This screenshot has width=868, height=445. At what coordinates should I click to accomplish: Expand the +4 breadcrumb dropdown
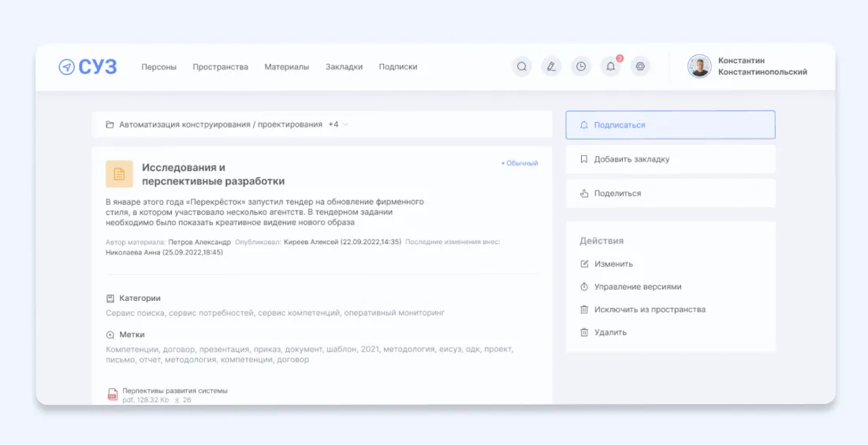[x=338, y=124]
